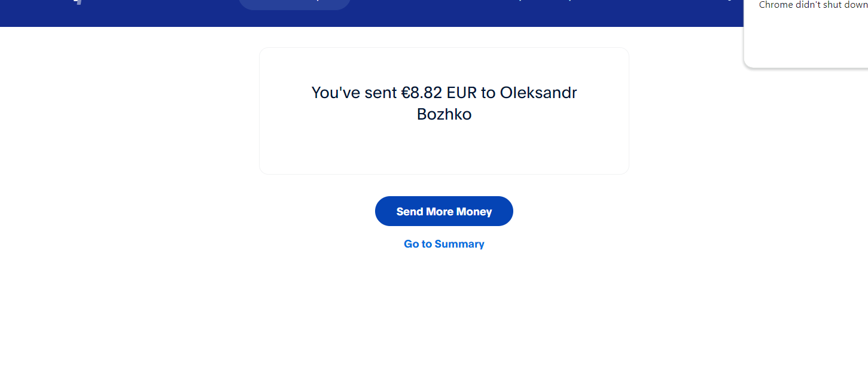
Task: Select the highlighted navigation pill in header
Action: [x=294, y=4]
